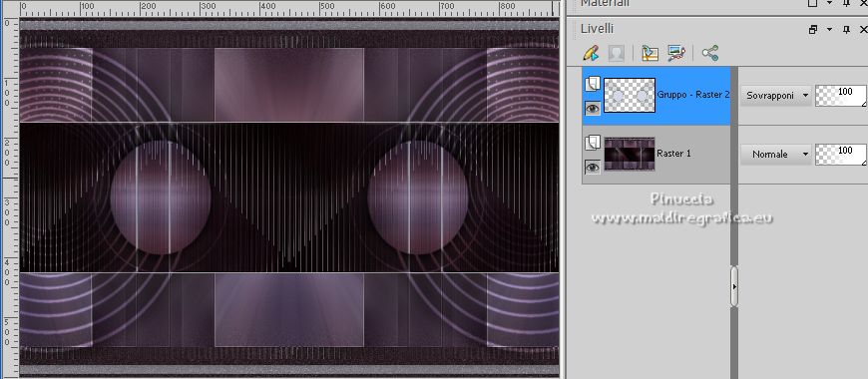
Task: Click the restore window icon of Livelli panel
Action: point(813,29)
